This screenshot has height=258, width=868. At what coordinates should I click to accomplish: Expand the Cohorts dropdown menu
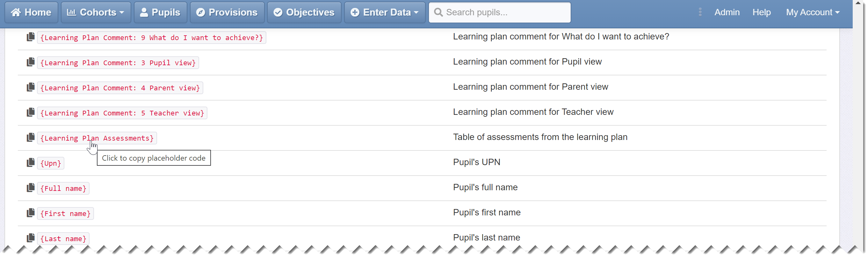pos(96,12)
